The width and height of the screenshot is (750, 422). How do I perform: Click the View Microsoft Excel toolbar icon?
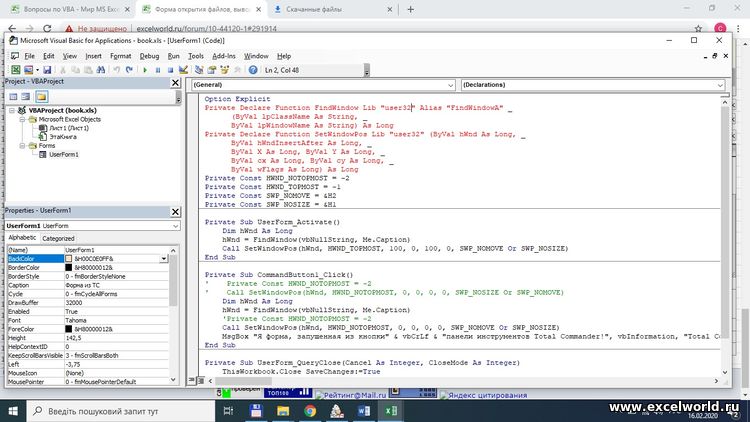pos(16,70)
